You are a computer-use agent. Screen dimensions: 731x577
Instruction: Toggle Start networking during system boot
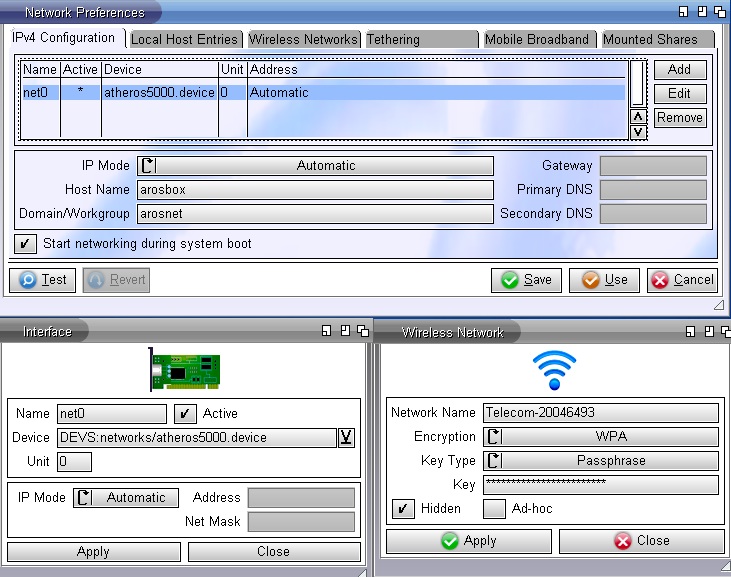tap(26, 244)
